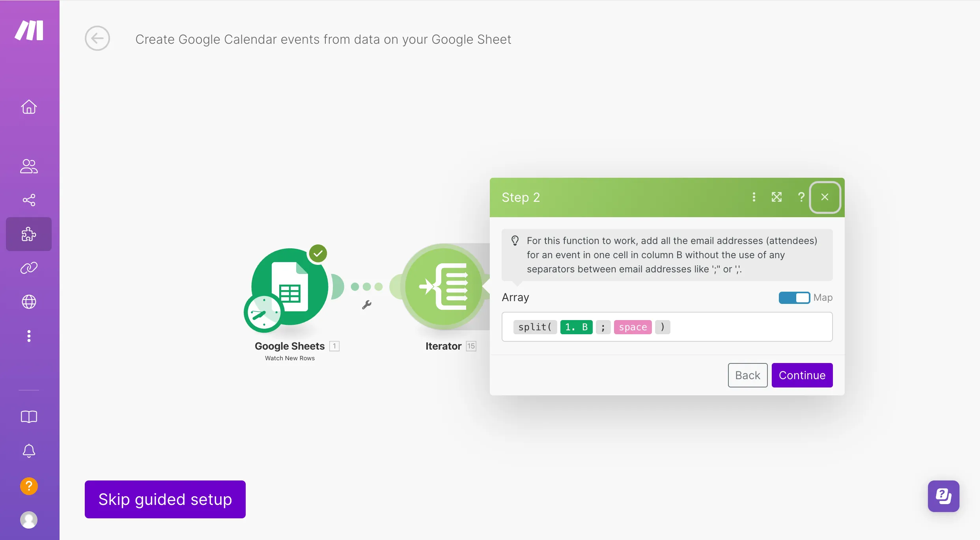
Task: Select the '1. B' mapped variable token
Action: tap(577, 327)
